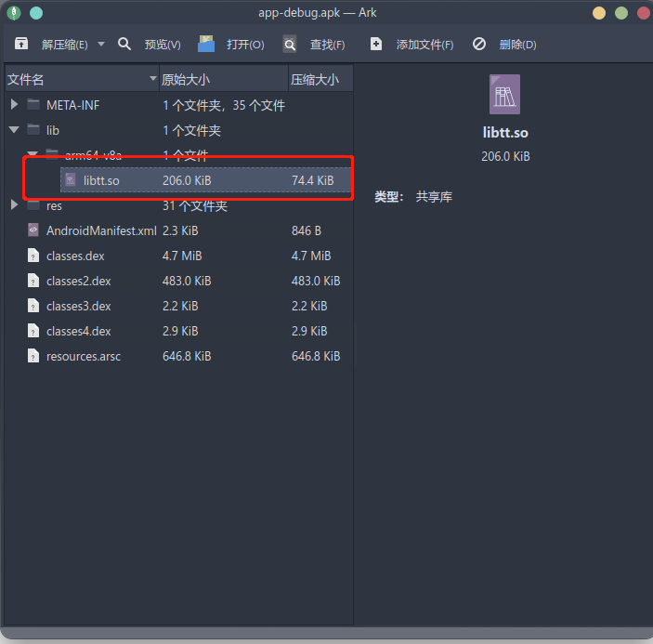This screenshot has height=644, width=653.
Task: Sort by the 压缩大小 column header
Action: [320, 79]
